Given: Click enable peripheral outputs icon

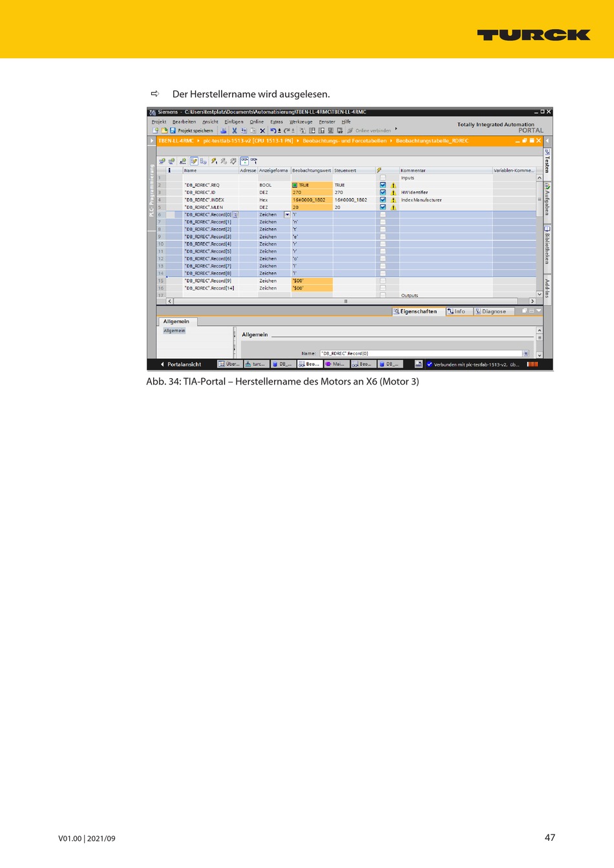Looking at the screenshot, I should 233,161.
